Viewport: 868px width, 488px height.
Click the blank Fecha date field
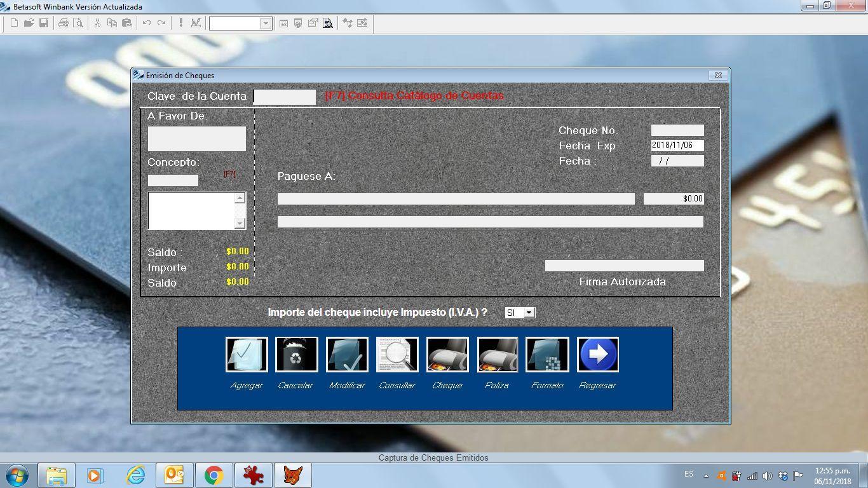(x=677, y=161)
